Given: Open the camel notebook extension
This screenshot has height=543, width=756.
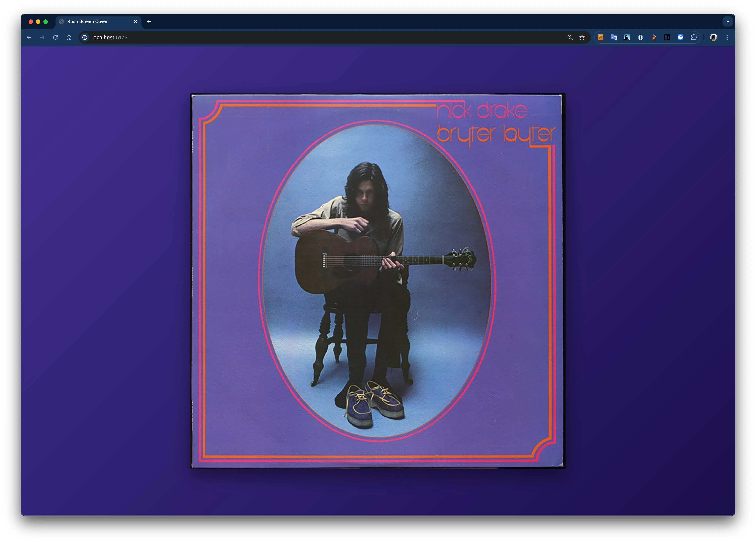Looking at the screenshot, I should [601, 37].
